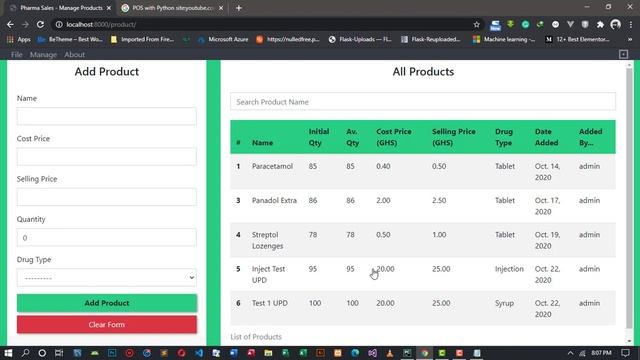Image resolution: width=640 pixels, height=360 pixels.
Task: Show more bookmarks with the overflow chevron
Action: point(630,39)
